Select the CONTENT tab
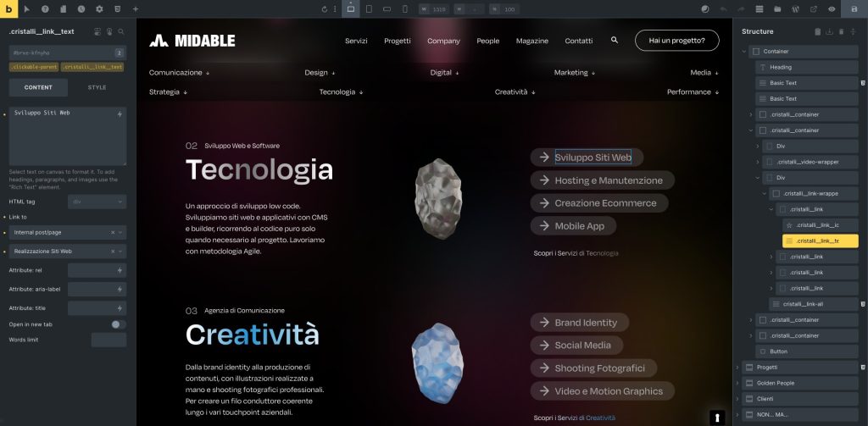This screenshot has width=868, height=426. click(38, 87)
